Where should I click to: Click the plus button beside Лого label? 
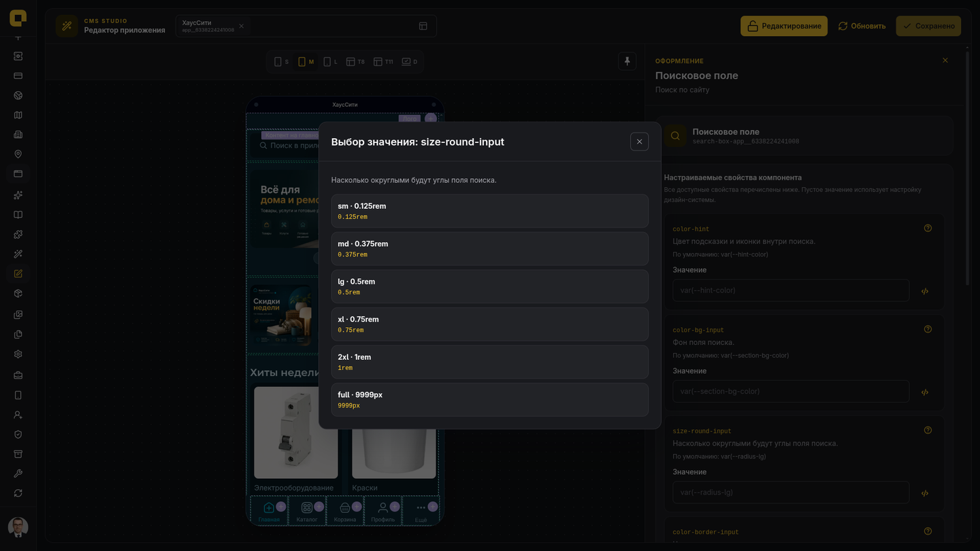click(430, 118)
